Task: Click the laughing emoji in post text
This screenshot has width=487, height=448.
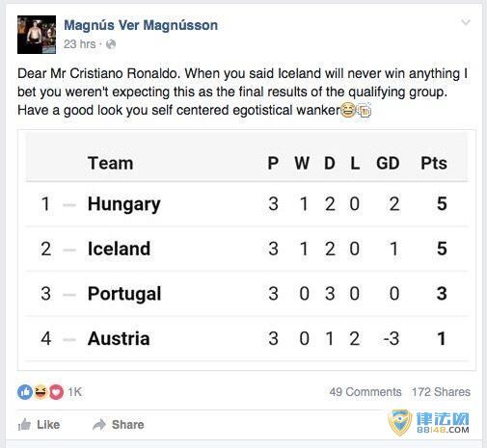Action: (x=347, y=110)
